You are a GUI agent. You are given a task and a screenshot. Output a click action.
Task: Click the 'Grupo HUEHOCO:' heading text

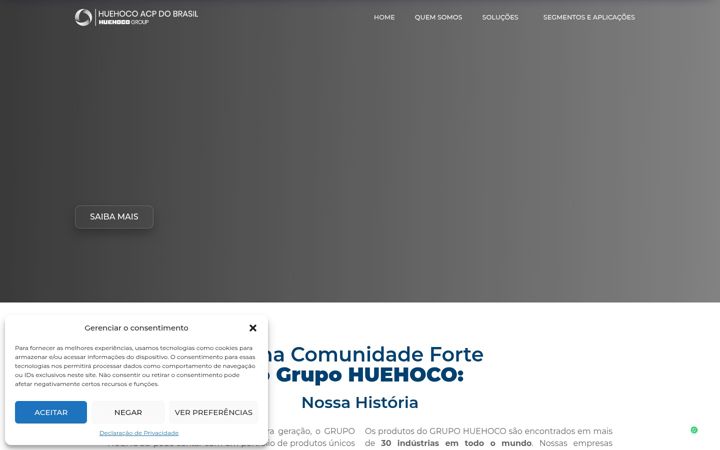tap(370, 375)
